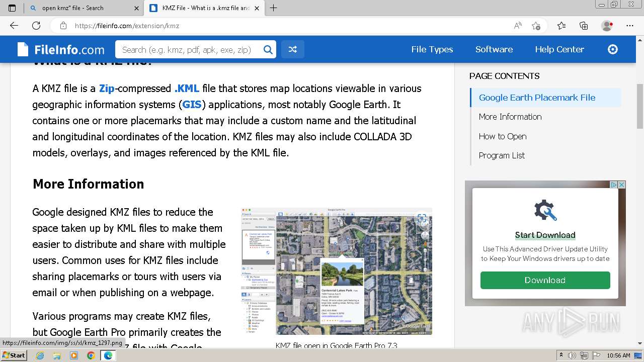Open File Types menu
The height and width of the screenshot is (362, 644).
click(x=432, y=49)
